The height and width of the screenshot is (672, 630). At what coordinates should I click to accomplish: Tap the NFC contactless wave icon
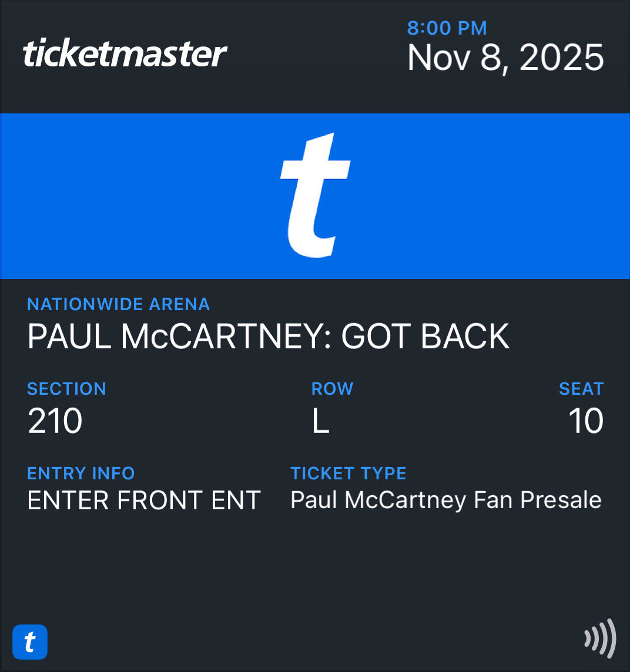click(x=599, y=638)
